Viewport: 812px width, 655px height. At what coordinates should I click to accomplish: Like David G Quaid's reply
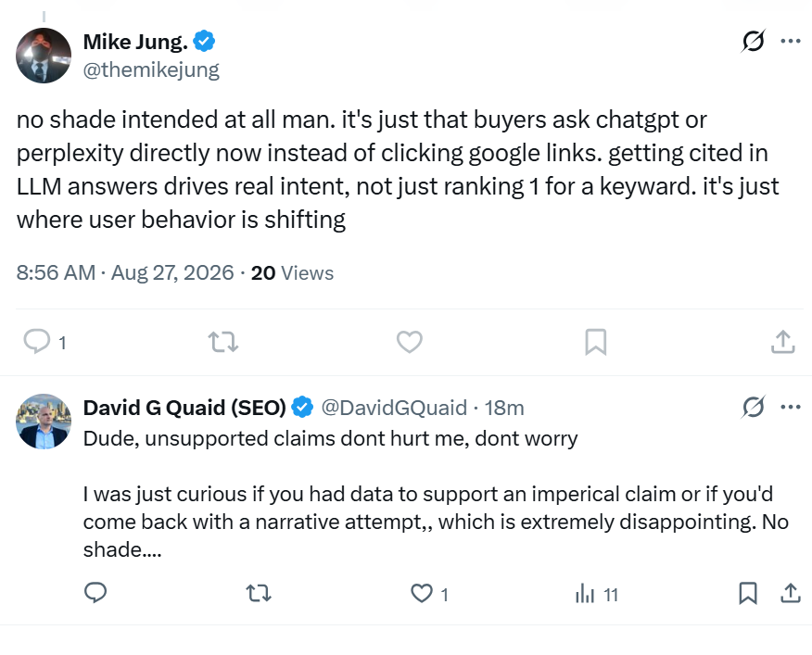click(429, 593)
